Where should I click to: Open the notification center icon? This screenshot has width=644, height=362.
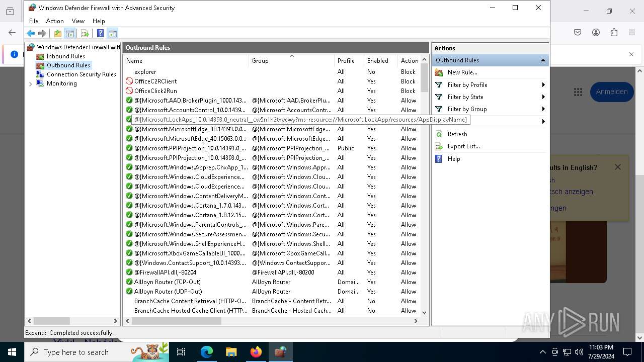(x=627, y=352)
